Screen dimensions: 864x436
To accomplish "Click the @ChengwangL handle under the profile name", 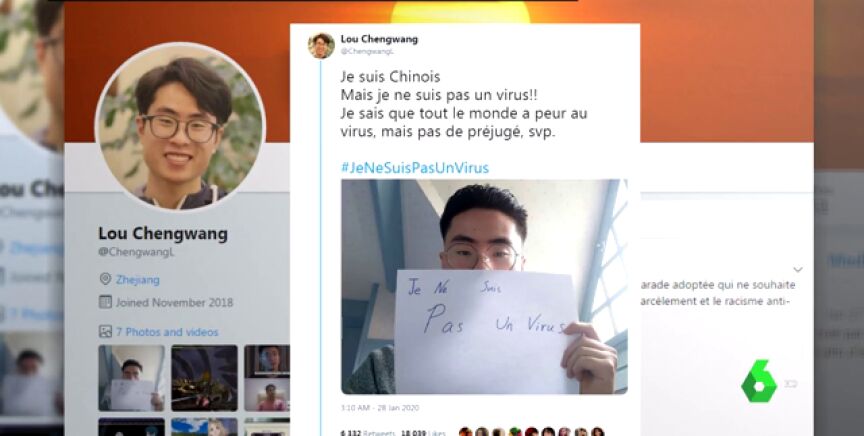I will coord(137,251).
